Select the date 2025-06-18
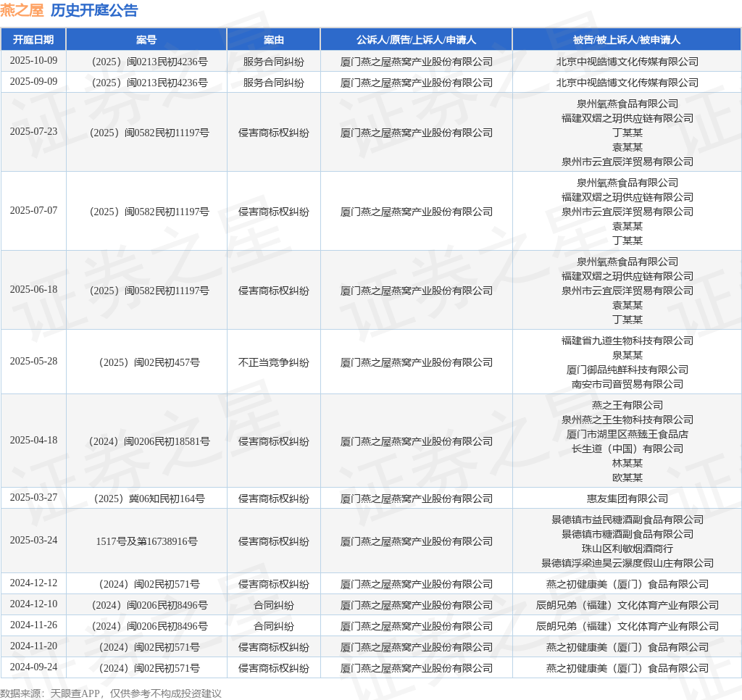The image size is (742, 700). [x=33, y=290]
